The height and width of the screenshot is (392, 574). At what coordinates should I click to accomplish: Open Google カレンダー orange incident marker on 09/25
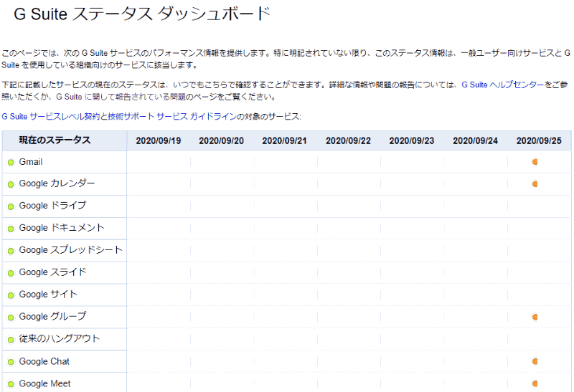coord(535,184)
